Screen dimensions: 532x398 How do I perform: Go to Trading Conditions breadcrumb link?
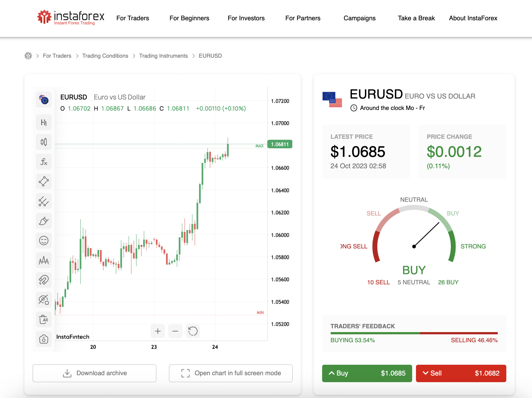105,56
